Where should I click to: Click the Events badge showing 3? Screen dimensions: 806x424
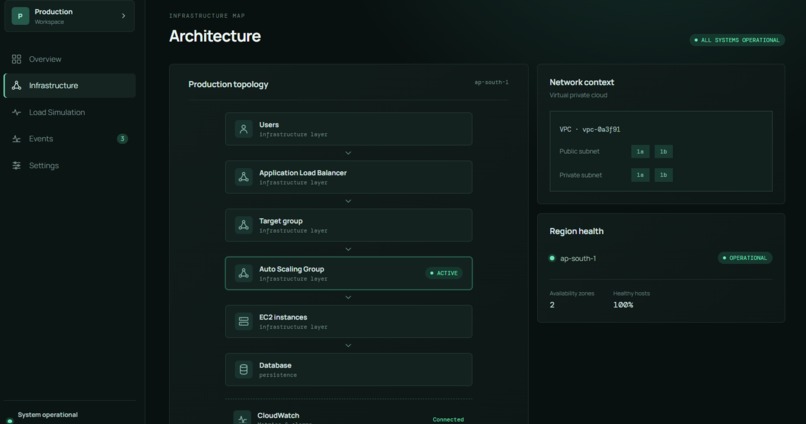(122, 139)
